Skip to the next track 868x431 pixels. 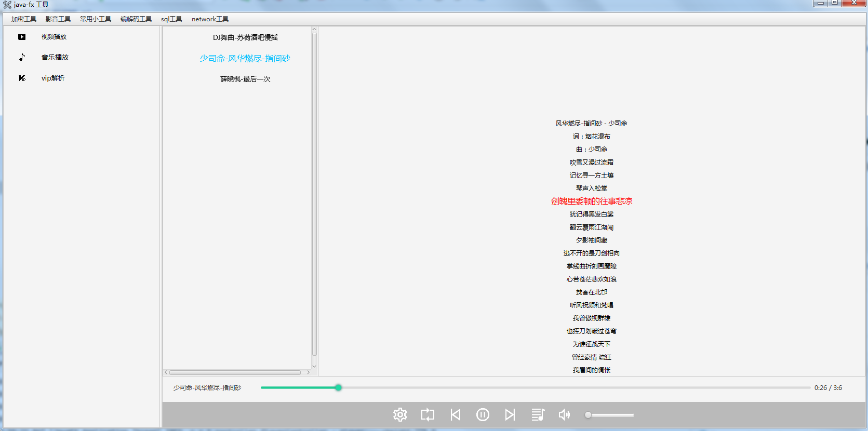510,414
